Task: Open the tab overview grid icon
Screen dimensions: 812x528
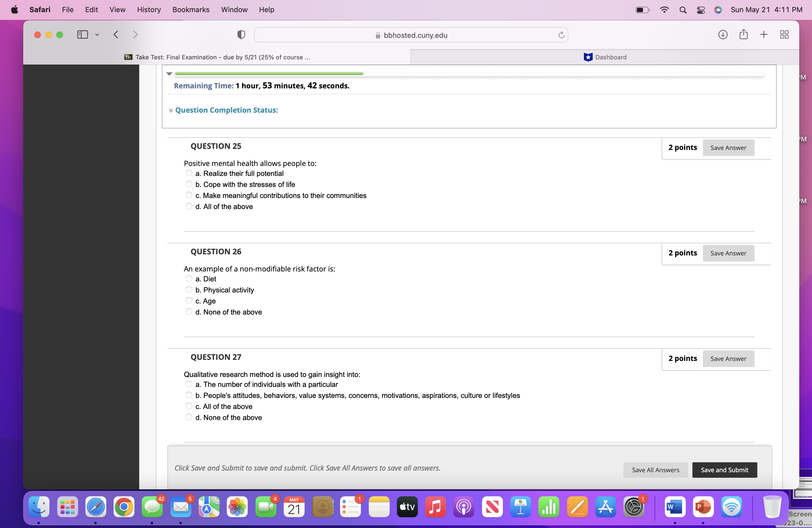Action: click(x=784, y=35)
